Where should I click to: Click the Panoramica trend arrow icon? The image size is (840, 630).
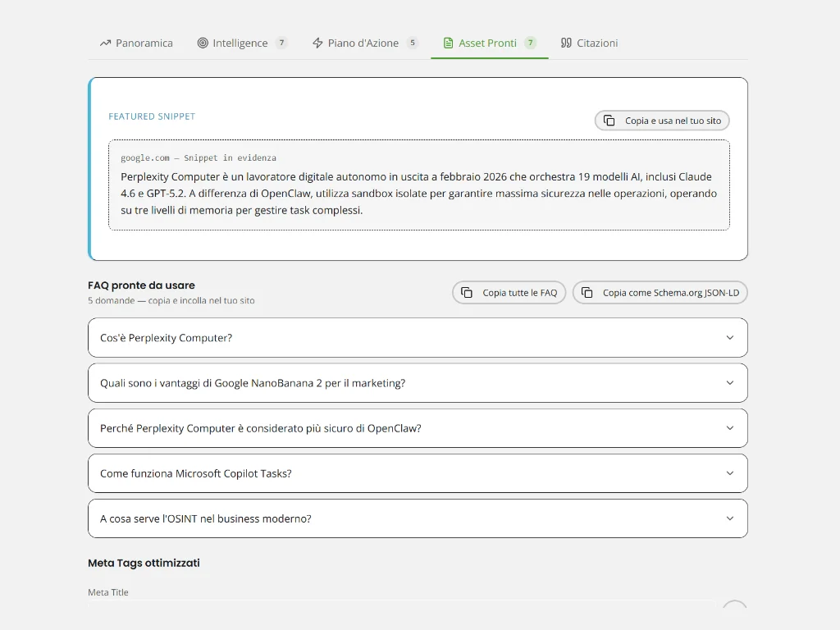[x=105, y=43]
